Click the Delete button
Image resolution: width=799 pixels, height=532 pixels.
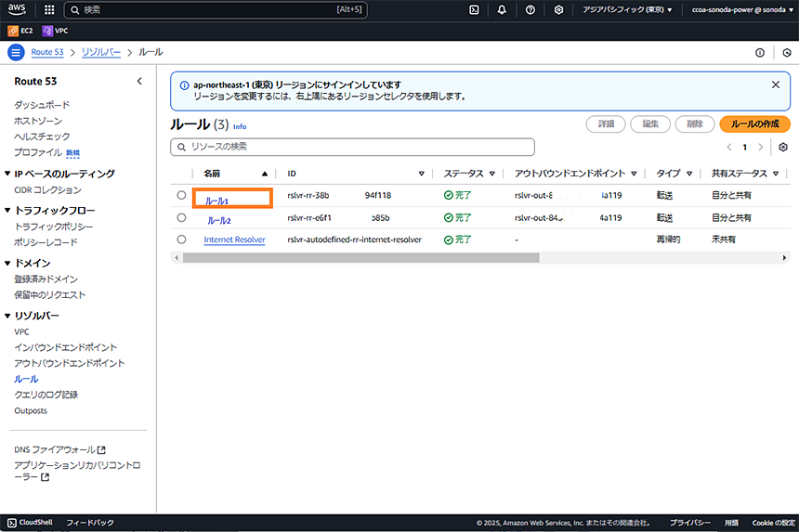click(695, 124)
